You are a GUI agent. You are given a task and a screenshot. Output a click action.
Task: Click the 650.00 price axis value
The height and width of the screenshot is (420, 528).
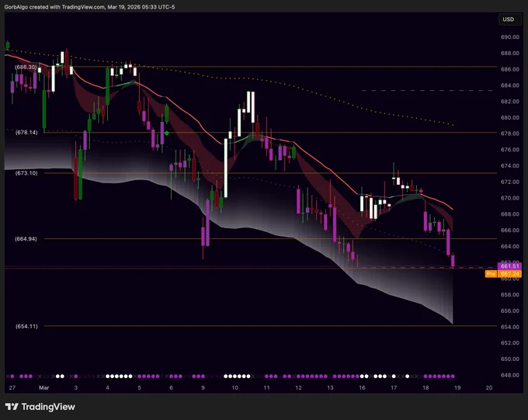pyautogui.click(x=510, y=359)
